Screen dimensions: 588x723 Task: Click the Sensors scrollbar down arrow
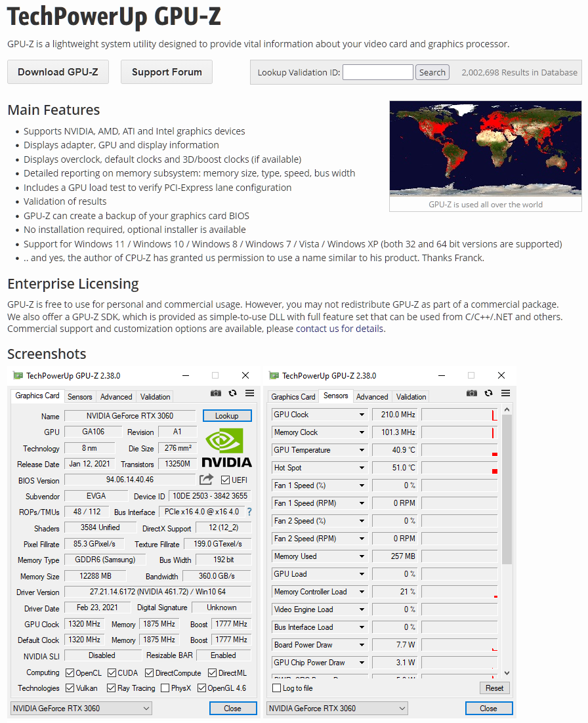tap(507, 672)
